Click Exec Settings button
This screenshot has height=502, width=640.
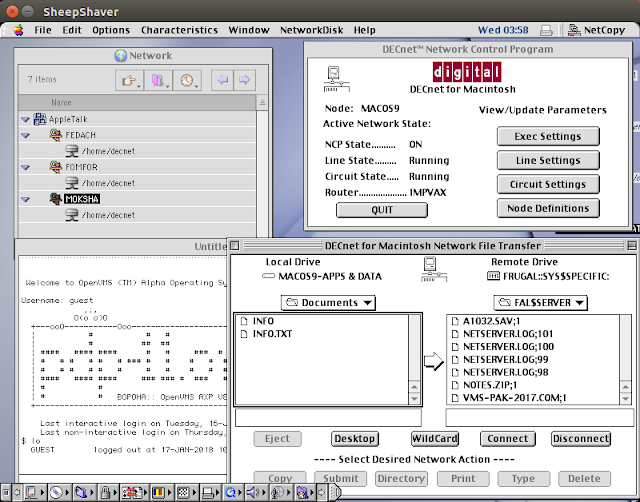point(548,136)
